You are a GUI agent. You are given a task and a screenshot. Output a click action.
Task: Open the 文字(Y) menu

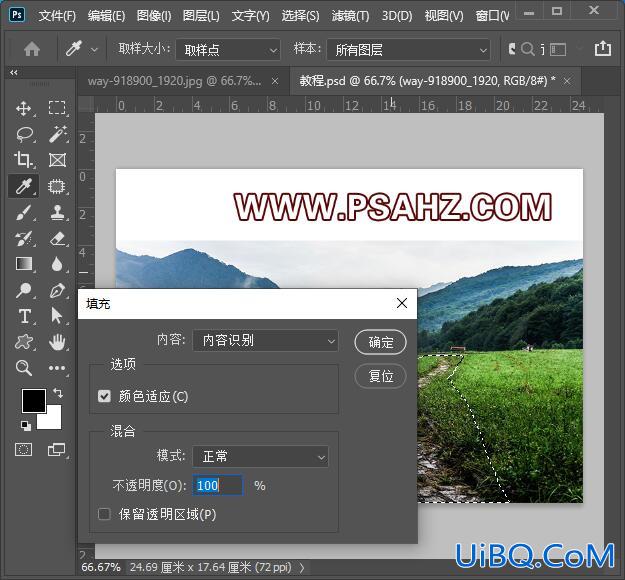coord(251,16)
